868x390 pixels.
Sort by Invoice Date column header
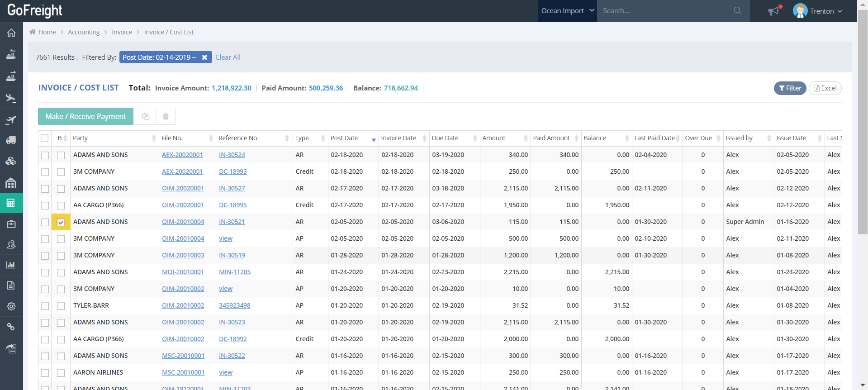click(x=403, y=138)
